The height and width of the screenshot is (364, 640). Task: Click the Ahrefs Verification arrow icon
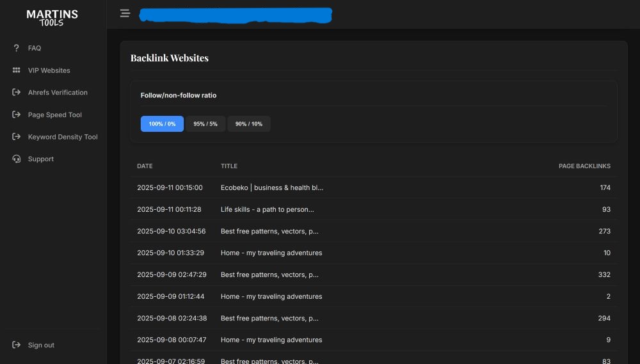click(x=17, y=92)
